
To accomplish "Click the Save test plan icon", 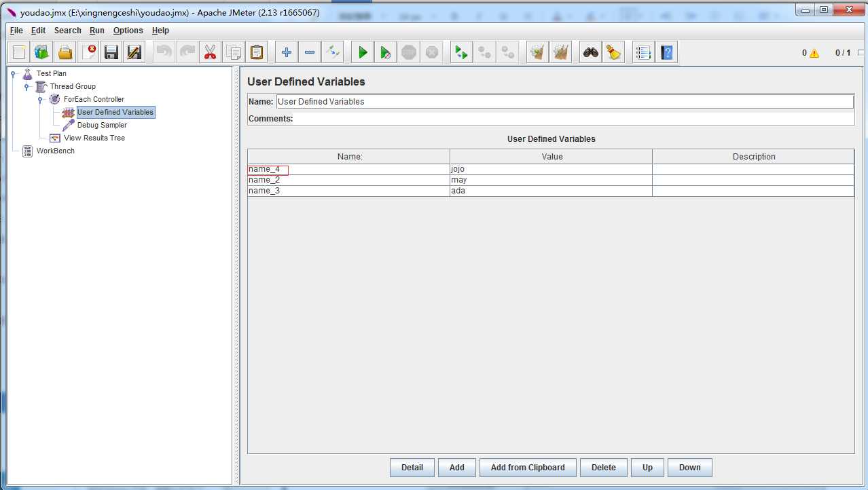I will tap(111, 52).
